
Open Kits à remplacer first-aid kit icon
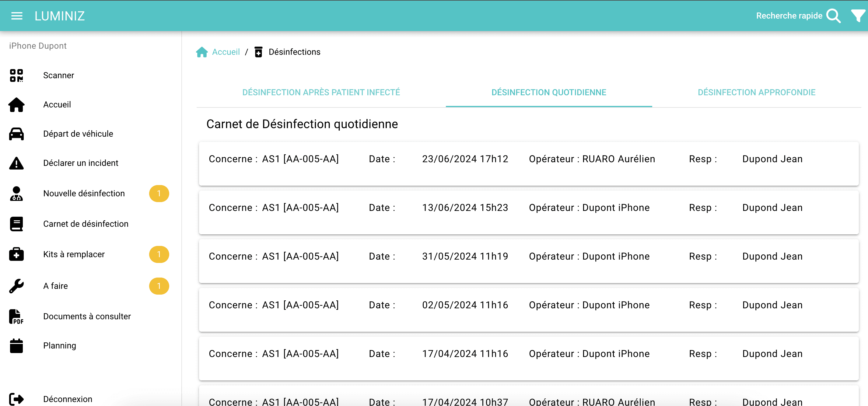click(16, 254)
